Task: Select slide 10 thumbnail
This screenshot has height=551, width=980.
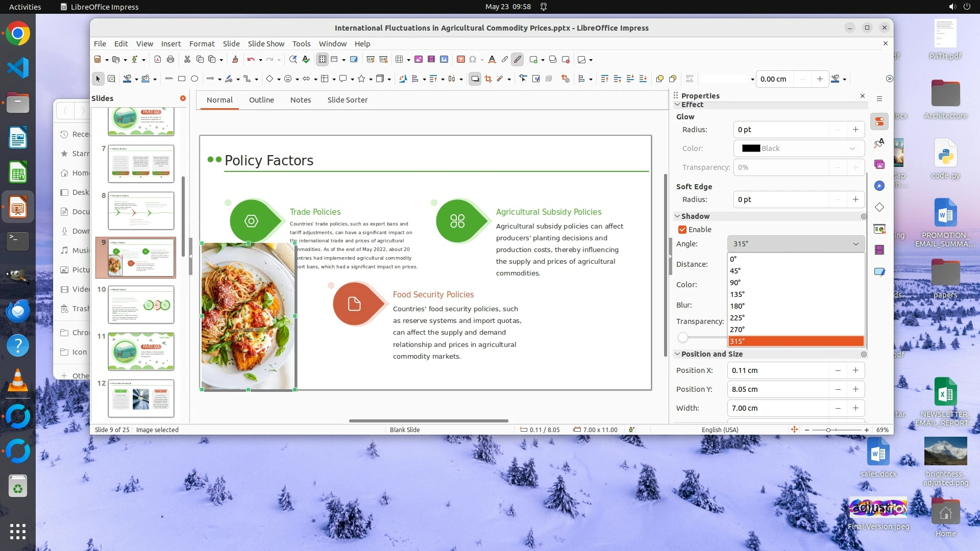Action: 141,305
